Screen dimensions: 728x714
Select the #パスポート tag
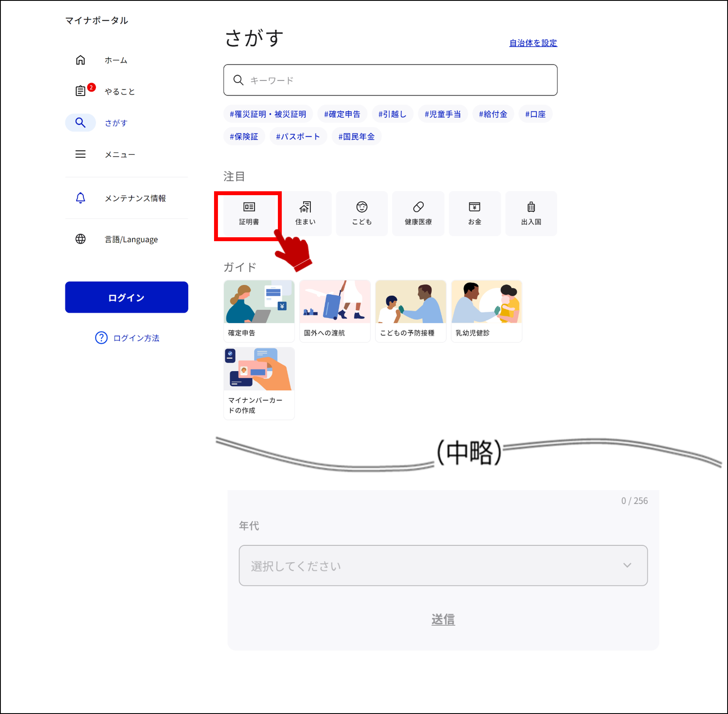298,137
